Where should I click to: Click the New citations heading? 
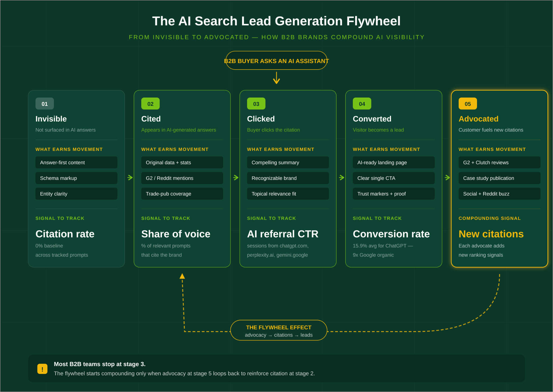[491, 234]
